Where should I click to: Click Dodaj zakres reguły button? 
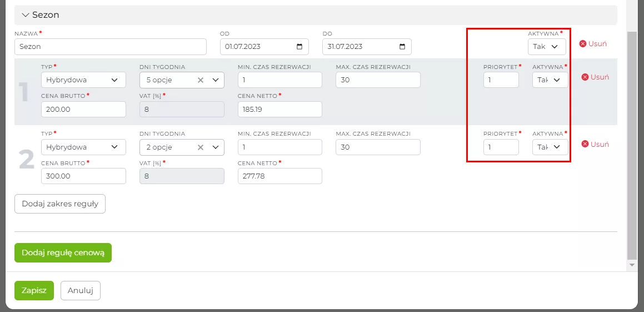60,204
